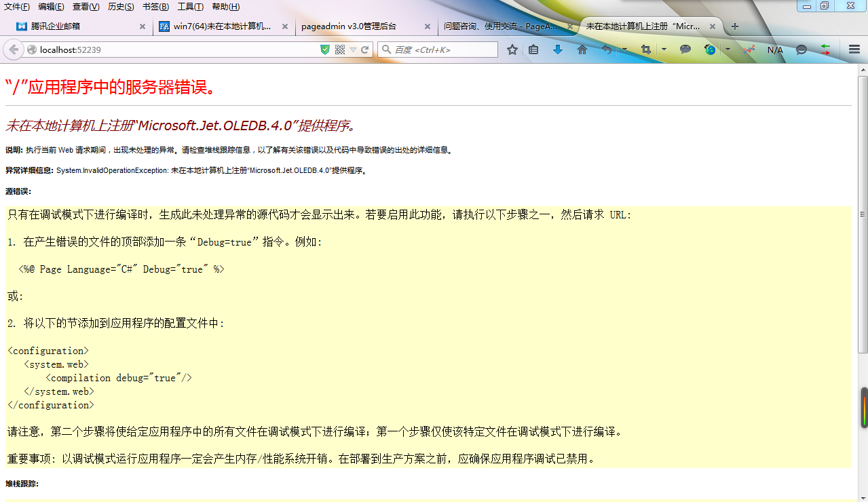Open downloads with the blue arrow icon
868x502 pixels.
click(x=558, y=50)
